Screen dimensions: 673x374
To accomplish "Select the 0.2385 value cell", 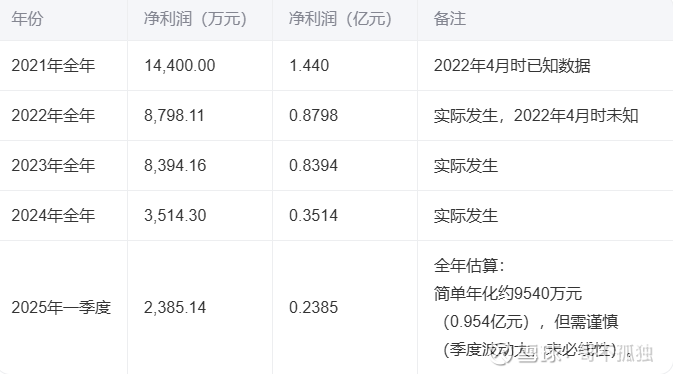I will 314,307.
